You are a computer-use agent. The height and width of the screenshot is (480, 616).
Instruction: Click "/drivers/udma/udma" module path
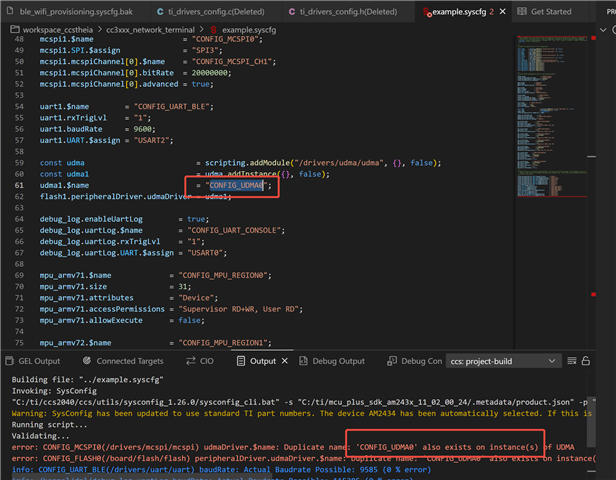click(x=338, y=163)
